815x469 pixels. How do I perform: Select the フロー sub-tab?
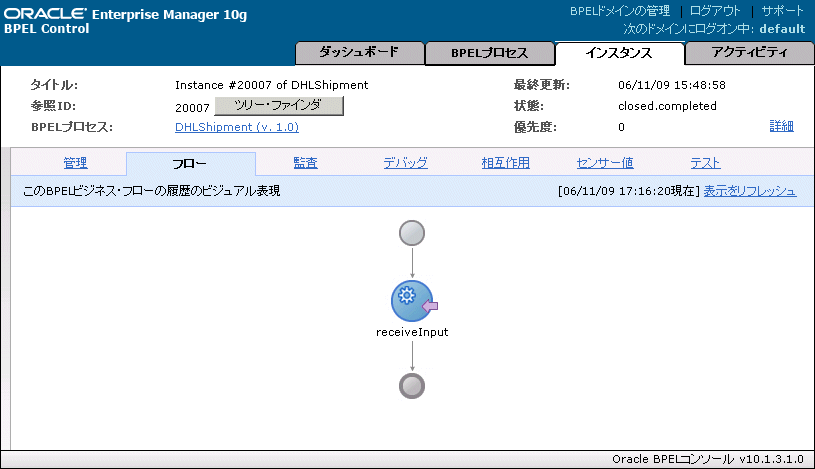point(190,164)
